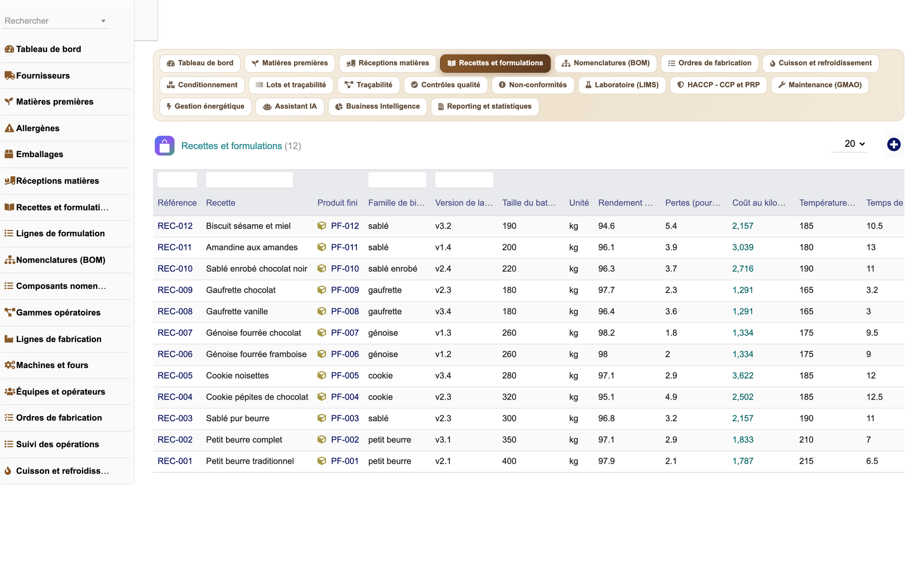
Task: Click the Cuisson et refroidissement flame icon in sidebar
Action: (8, 471)
